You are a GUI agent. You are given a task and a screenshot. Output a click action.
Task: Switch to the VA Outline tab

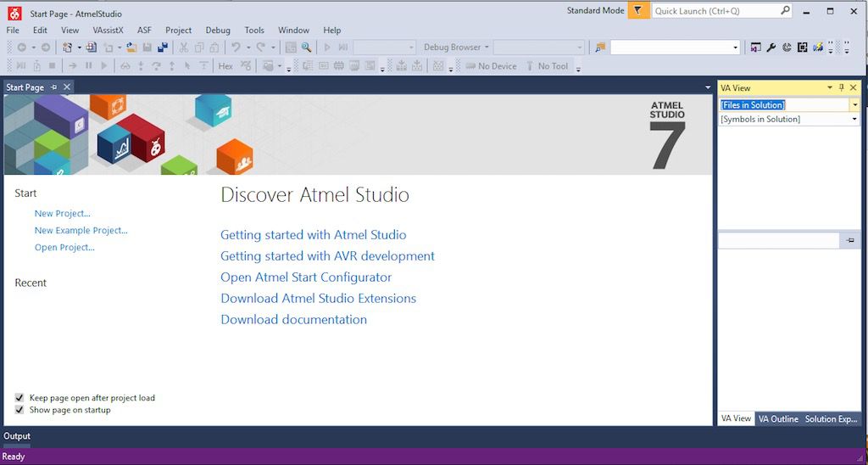[x=778, y=419]
